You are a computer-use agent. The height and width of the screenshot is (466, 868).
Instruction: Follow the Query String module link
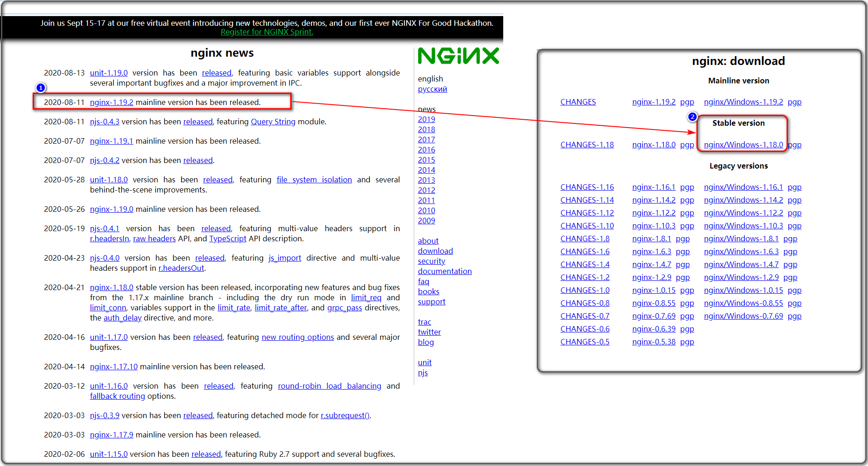point(273,122)
